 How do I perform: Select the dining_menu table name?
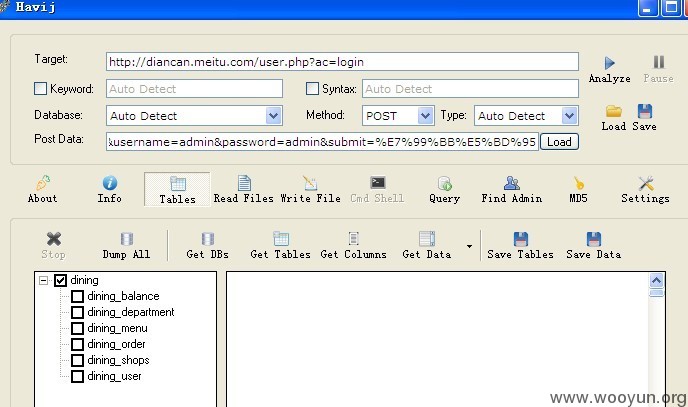(117, 328)
